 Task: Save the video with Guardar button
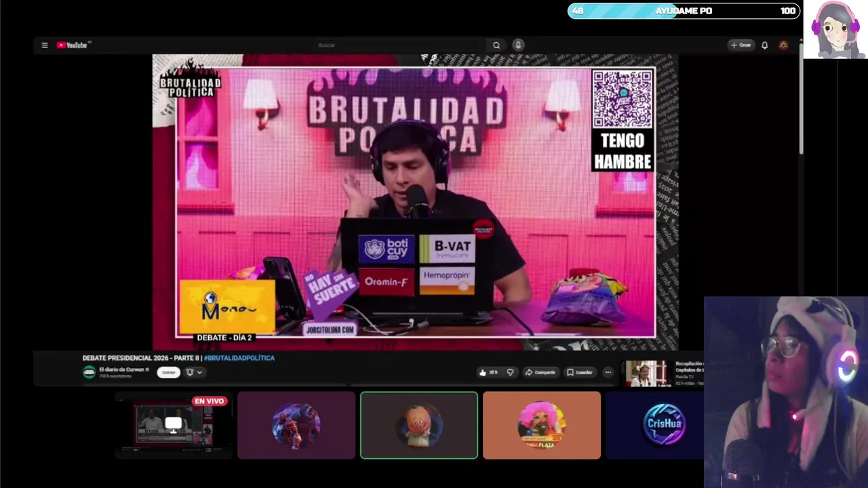click(x=580, y=372)
